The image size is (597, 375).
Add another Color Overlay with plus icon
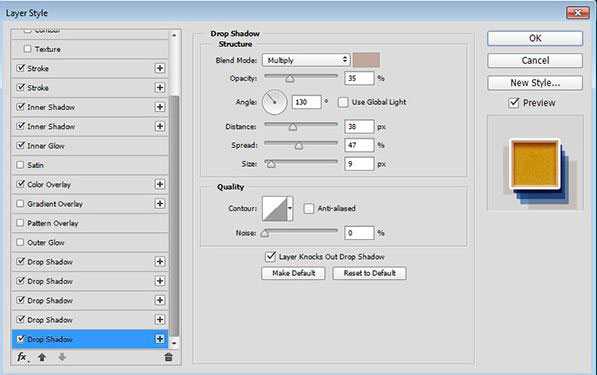point(160,184)
